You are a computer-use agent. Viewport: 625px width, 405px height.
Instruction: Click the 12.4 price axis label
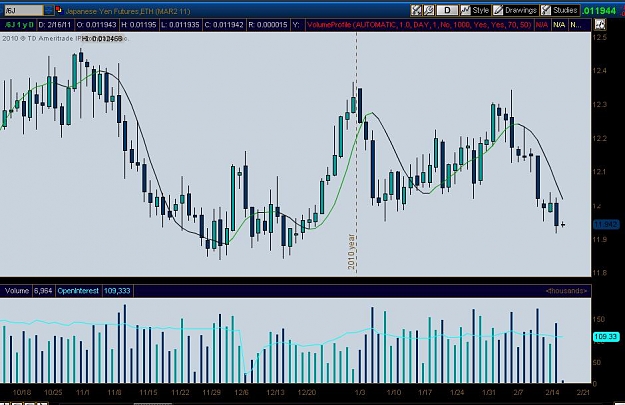click(x=600, y=71)
